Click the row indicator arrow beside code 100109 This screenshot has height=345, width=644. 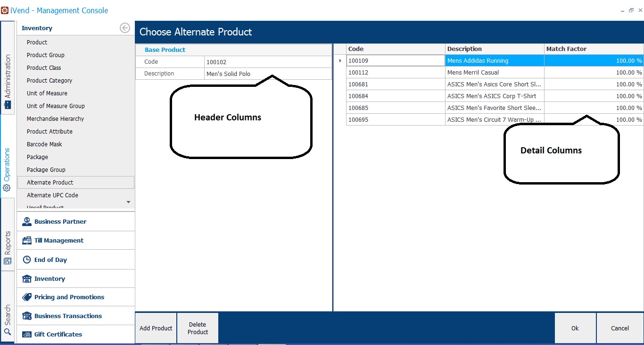point(340,61)
